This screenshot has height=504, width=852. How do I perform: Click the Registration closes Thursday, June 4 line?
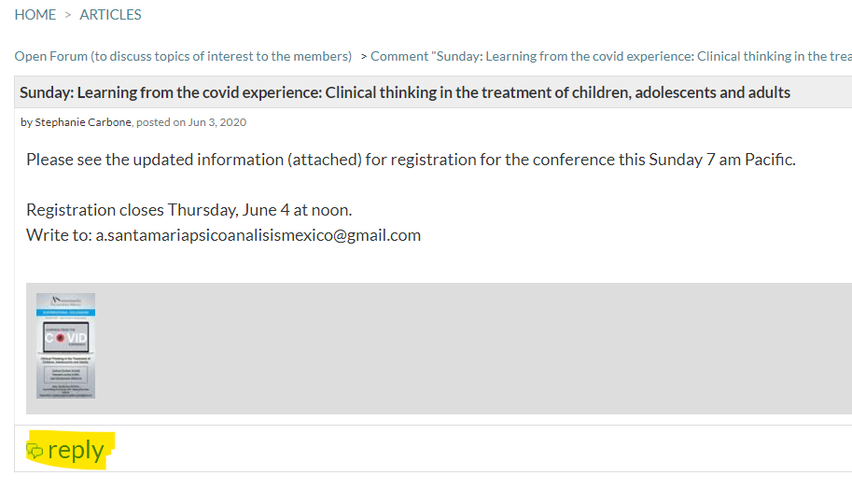click(189, 210)
